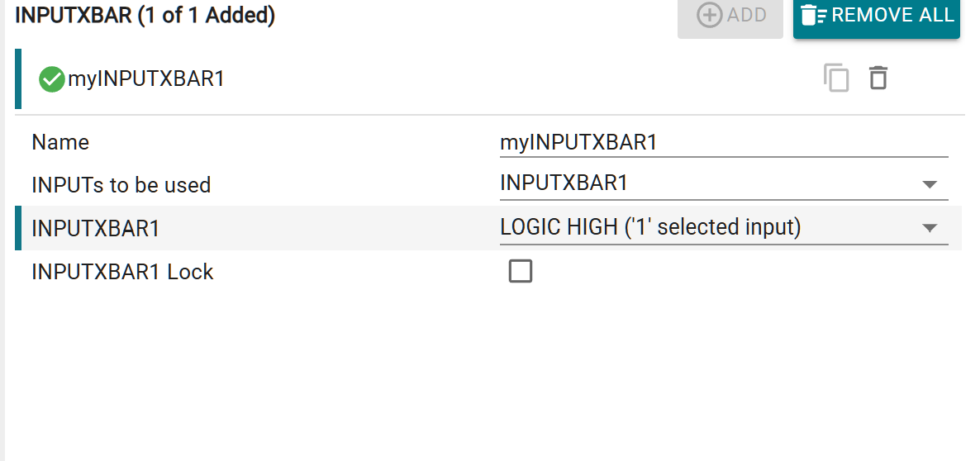
Task: Enable the INPUTXBAR1 Lock checkbox
Action: pos(521,271)
